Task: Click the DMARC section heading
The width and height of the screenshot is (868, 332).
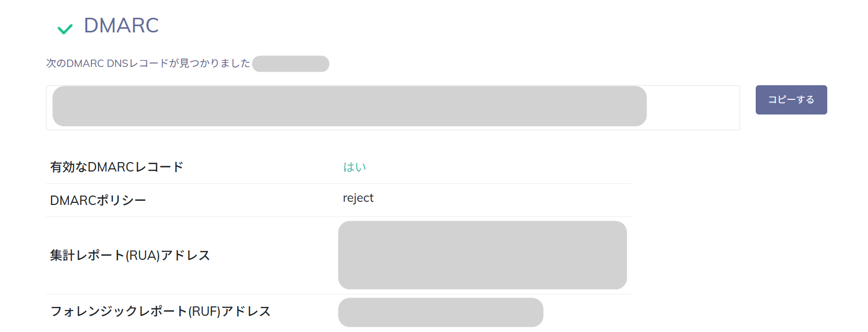Action: click(x=121, y=25)
